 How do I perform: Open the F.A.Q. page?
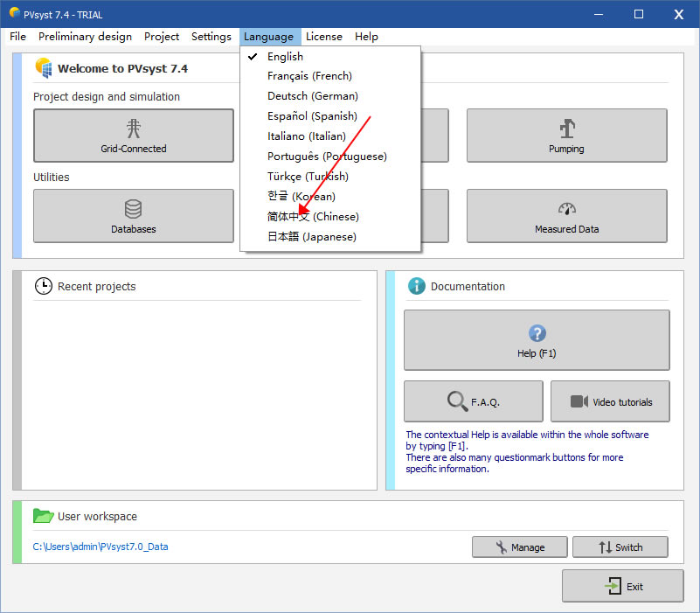(473, 401)
